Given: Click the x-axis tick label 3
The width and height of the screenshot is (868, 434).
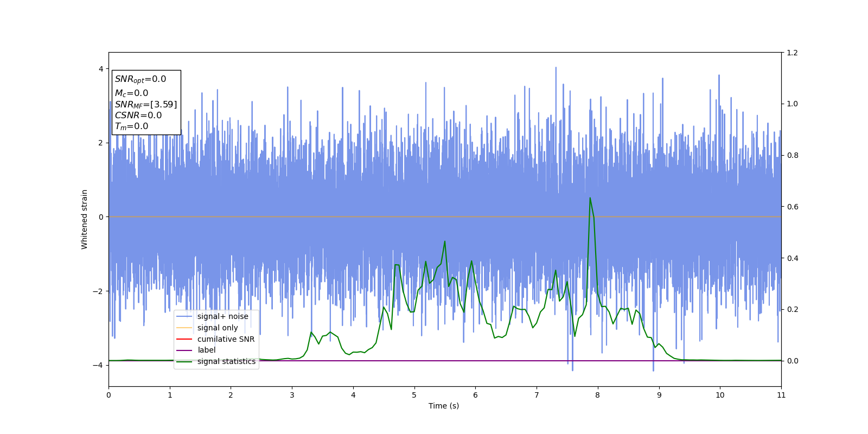Looking at the screenshot, I should 292,395.
